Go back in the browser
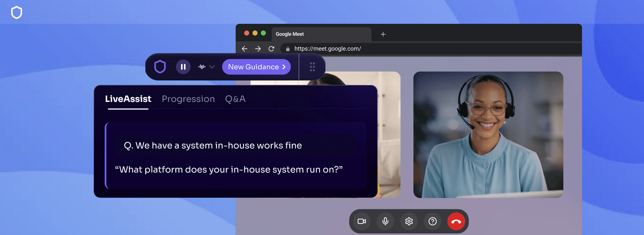The width and height of the screenshot is (644, 235). (x=244, y=49)
